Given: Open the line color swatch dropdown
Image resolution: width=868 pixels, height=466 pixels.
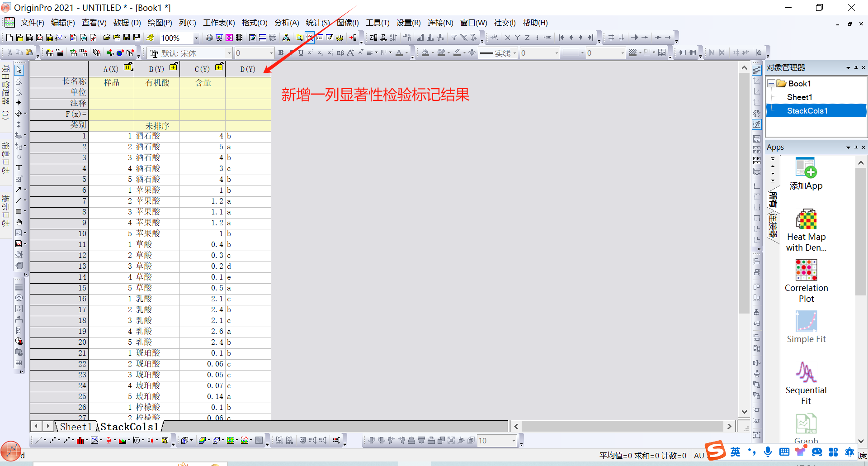Looking at the screenshot, I should (x=582, y=53).
